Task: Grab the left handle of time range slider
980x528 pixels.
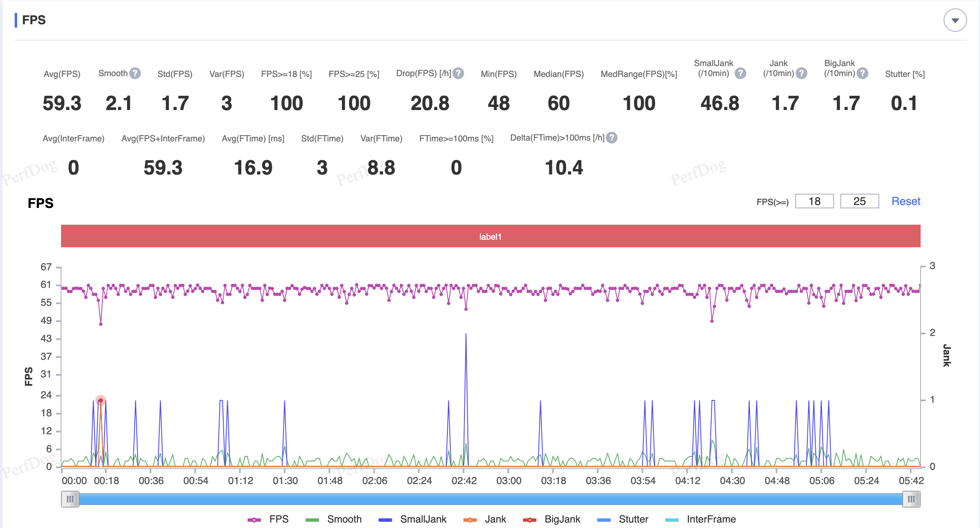Action: click(x=70, y=499)
